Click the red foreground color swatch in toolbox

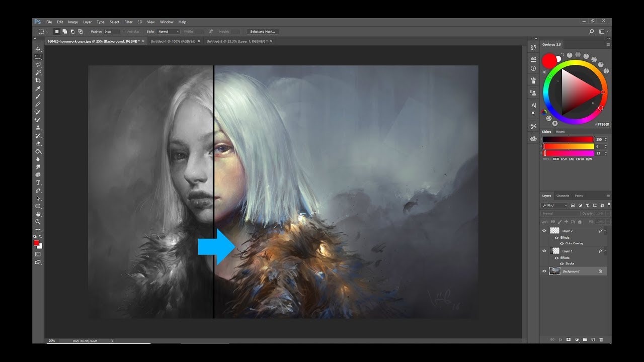[x=36, y=242]
